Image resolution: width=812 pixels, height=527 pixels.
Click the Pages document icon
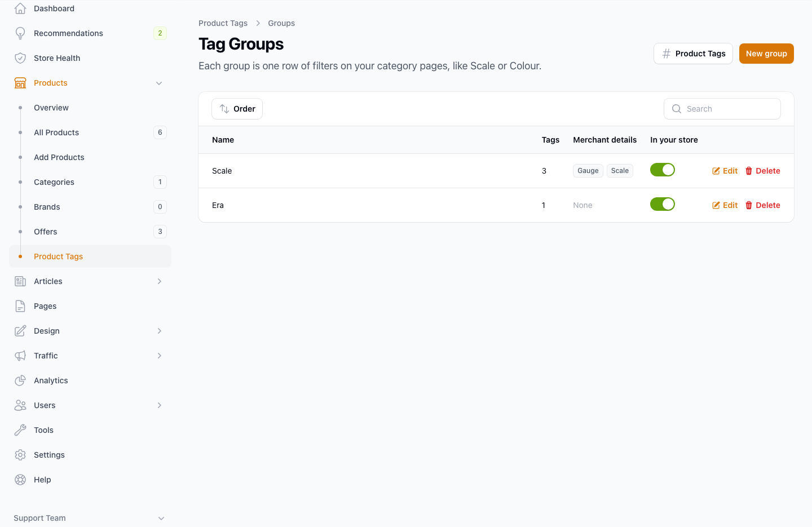tap(20, 306)
